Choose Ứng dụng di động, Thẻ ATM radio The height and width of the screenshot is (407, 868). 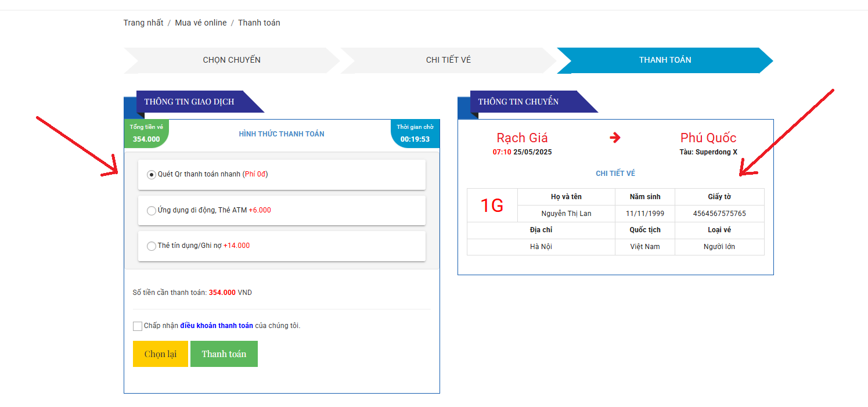pos(152,210)
